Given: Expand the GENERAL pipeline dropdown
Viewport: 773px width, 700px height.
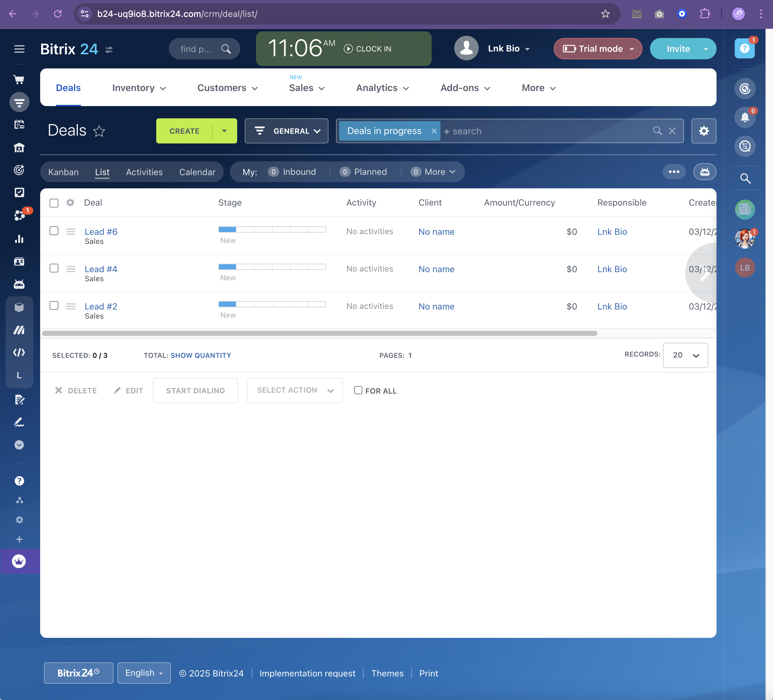Looking at the screenshot, I should (x=286, y=131).
